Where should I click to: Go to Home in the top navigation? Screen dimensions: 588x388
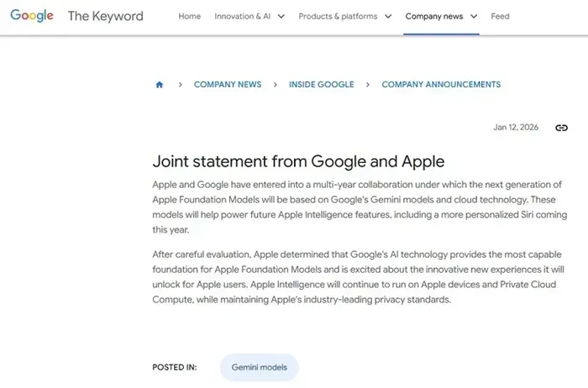tap(190, 16)
